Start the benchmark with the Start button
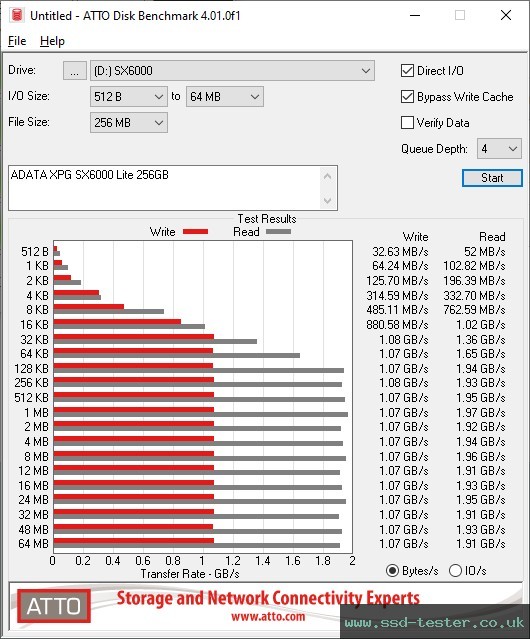This screenshot has width=530, height=639. (x=492, y=178)
